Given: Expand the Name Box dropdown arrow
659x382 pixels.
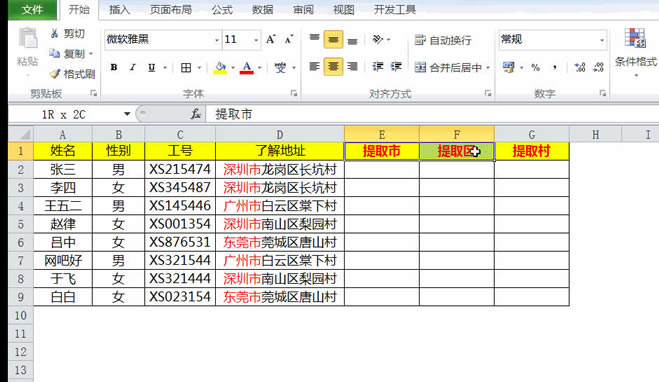Looking at the screenshot, I should point(127,114).
